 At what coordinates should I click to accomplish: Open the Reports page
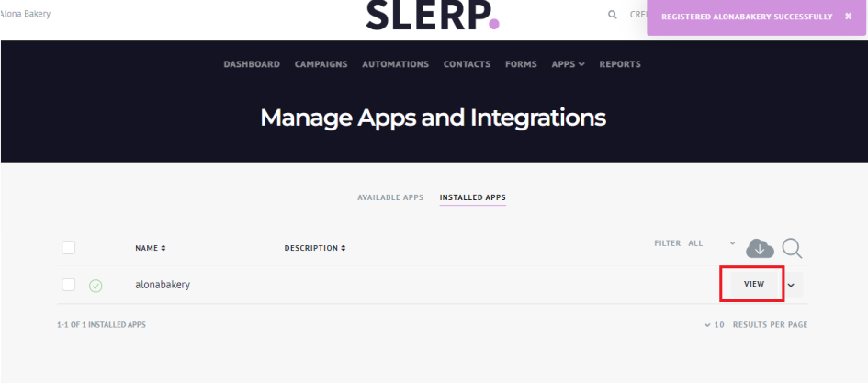tap(619, 64)
